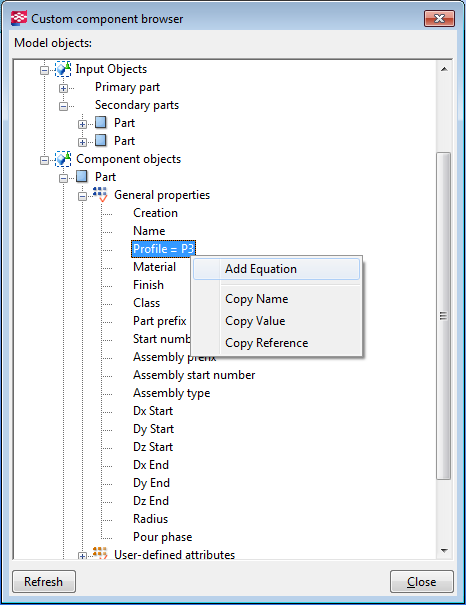Select the Secondary parts tree item
The height and width of the screenshot is (605, 466).
(x=137, y=105)
